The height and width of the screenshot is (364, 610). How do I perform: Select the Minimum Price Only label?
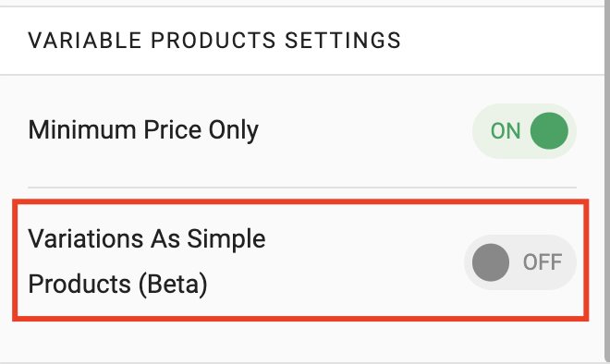click(143, 130)
